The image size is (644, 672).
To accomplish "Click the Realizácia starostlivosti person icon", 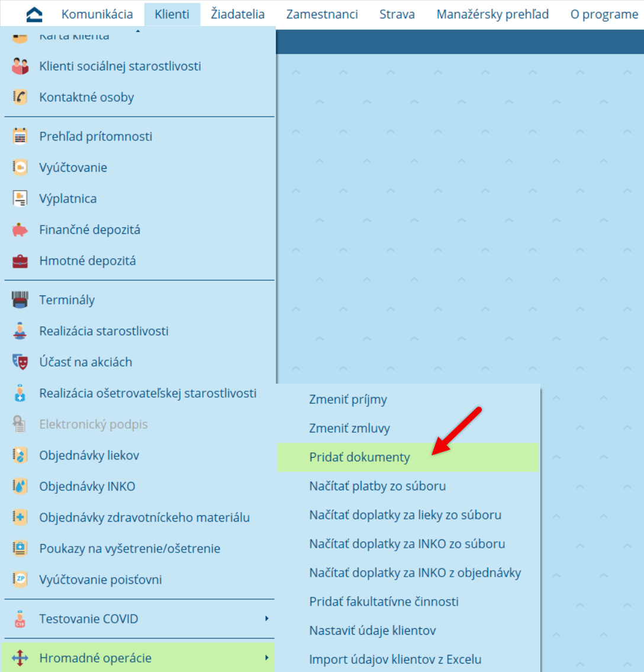I will [20, 331].
